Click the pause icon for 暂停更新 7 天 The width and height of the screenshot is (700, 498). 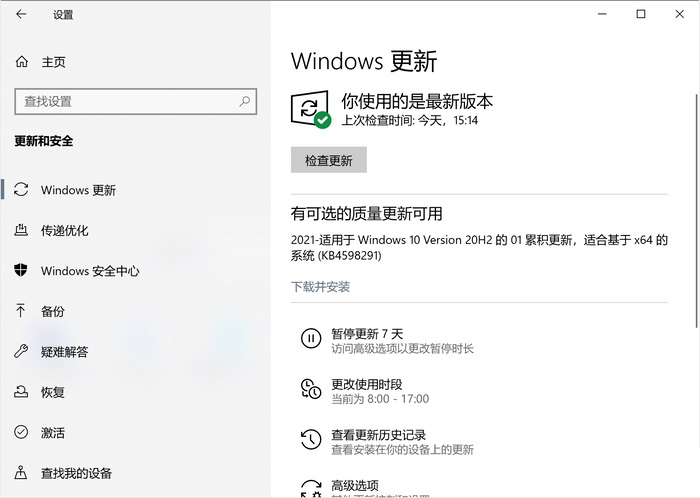pyautogui.click(x=311, y=339)
